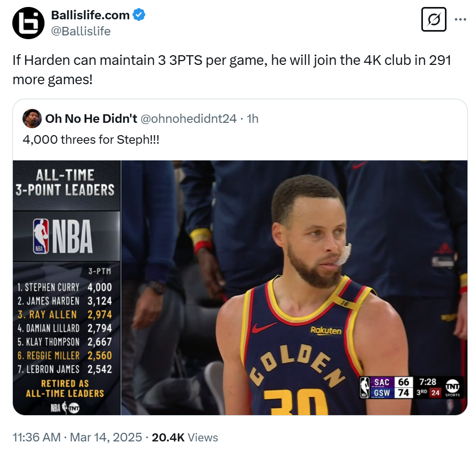Open Oh No He Didn't profile name
This screenshot has width=476, height=450.
[x=91, y=119]
